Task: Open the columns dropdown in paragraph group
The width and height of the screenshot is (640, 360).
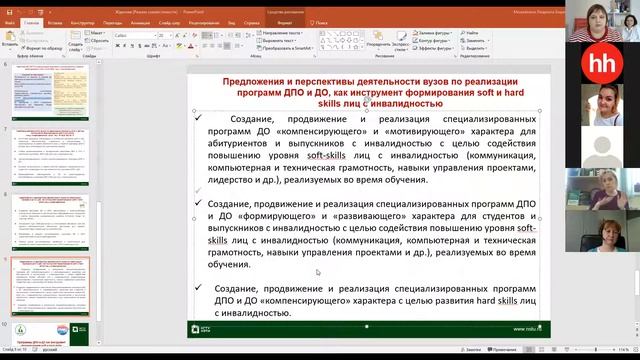Action: [238, 46]
